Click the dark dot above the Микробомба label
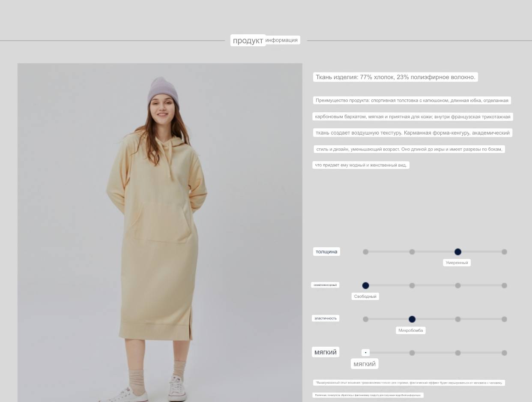Screen dimensions: 532x402 coord(412,319)
